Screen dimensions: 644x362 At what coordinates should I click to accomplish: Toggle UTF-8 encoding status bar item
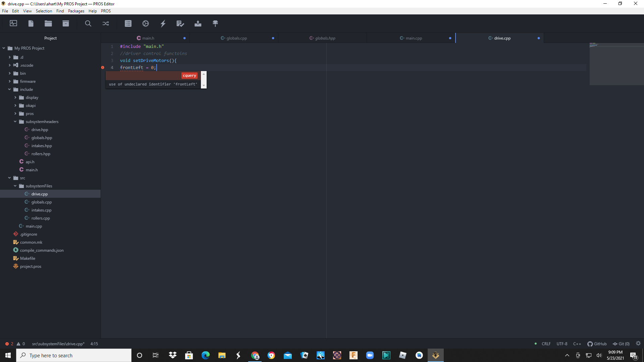562,344
